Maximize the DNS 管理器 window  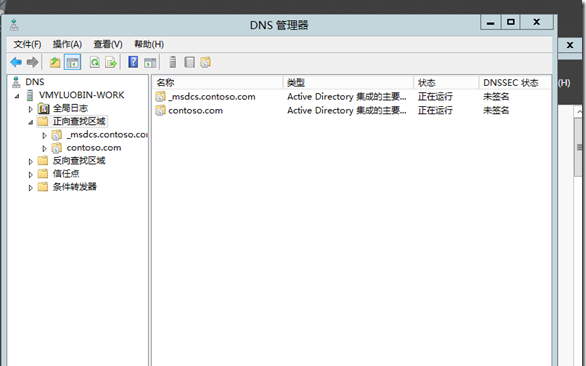click(511, 22)
